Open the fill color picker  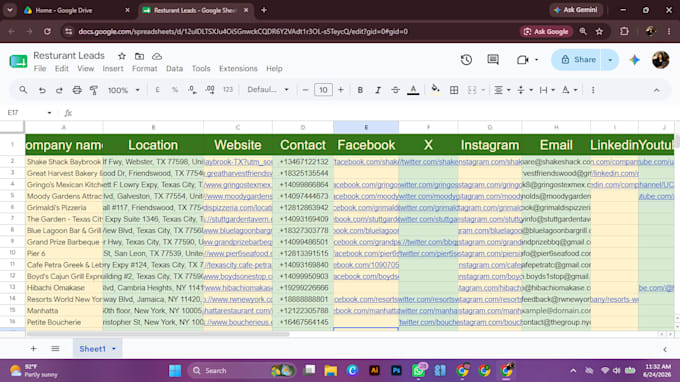435,90
